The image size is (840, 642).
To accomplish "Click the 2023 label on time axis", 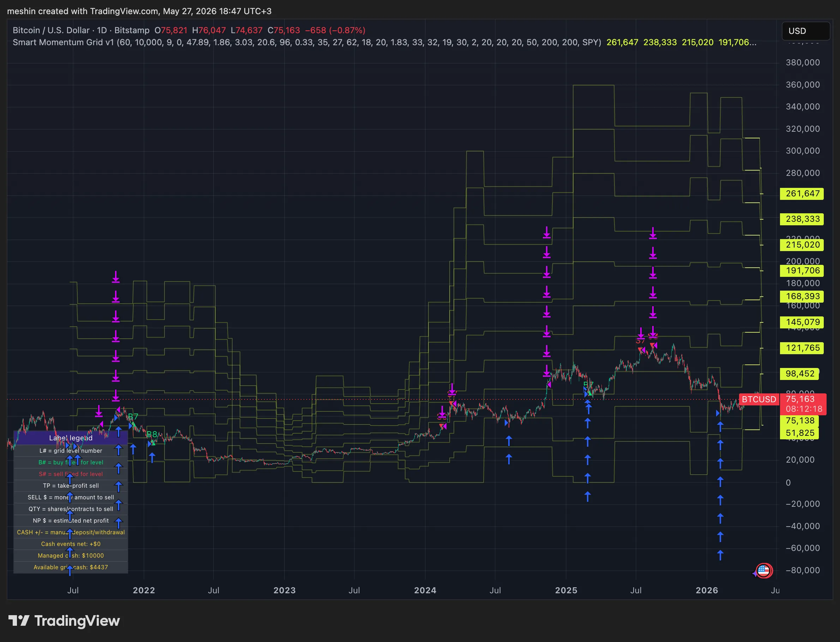I will [284, 590].
